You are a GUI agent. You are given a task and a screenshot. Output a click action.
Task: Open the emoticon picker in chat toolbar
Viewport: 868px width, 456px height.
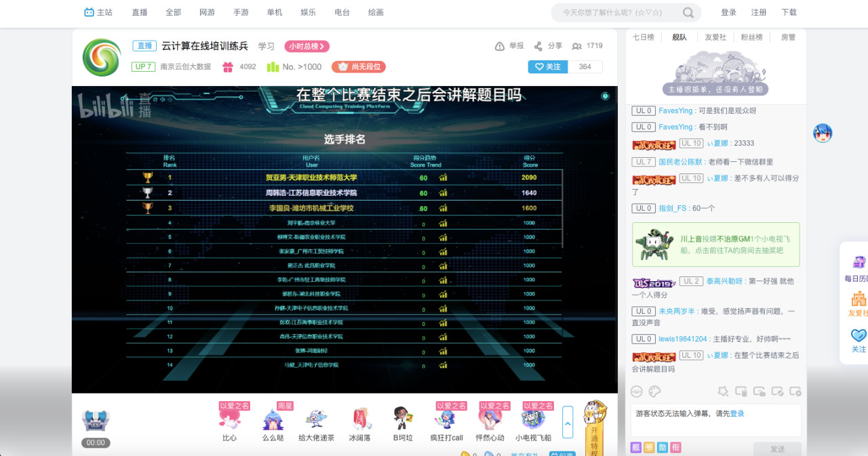(637, 391)
